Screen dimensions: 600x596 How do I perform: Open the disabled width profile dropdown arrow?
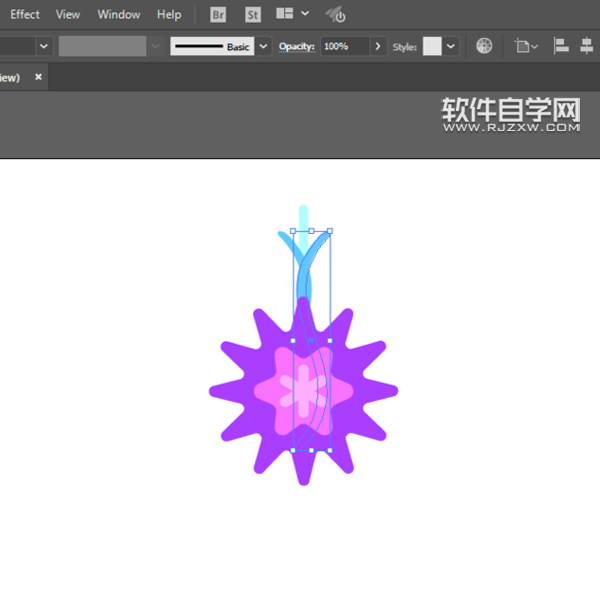coord(155,46)
